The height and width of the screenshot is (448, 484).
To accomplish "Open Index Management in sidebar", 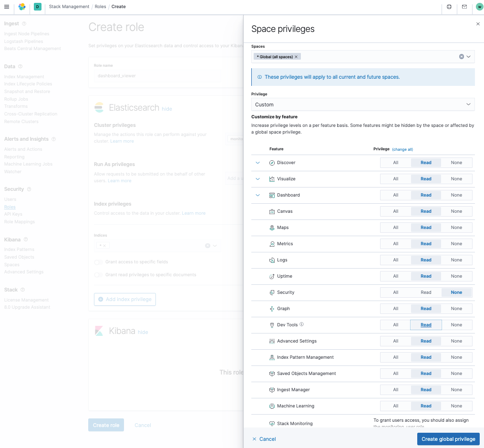I will (24, 76).
